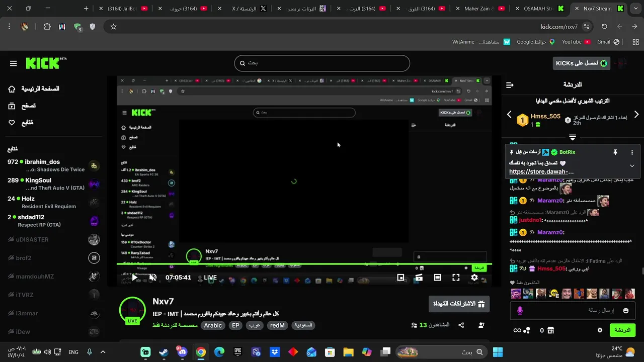Select the Arabic tag
This screenshot has width=644, height=362.
point(213,325)
